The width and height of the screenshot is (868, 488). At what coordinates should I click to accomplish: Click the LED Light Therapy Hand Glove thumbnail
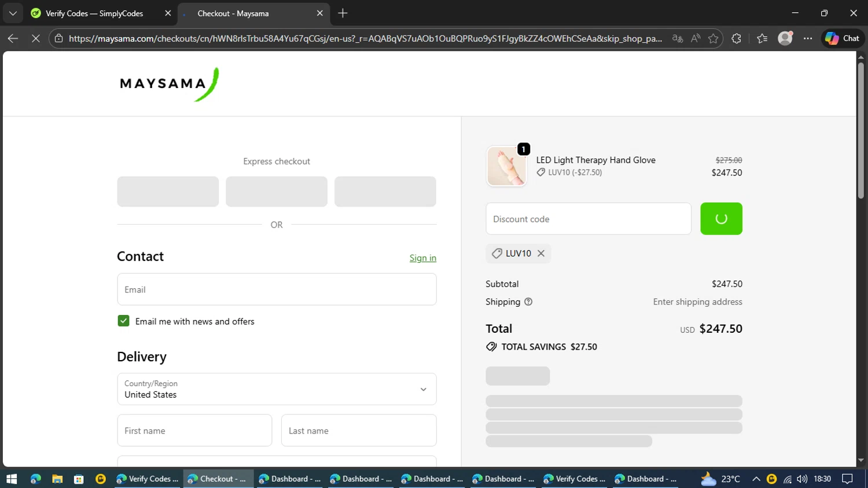(x=507, y=166)
